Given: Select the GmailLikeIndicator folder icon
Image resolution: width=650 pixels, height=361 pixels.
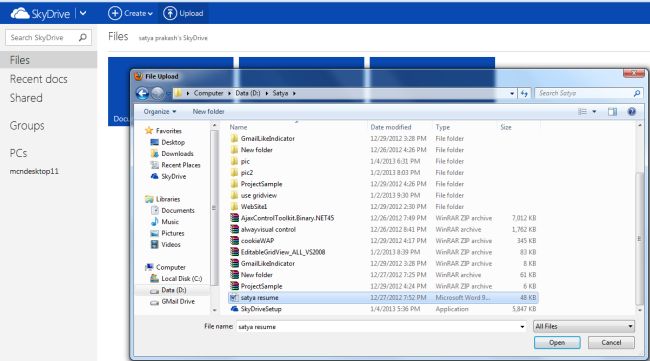Looking at the screenshot, I should [x=235, y=138].
